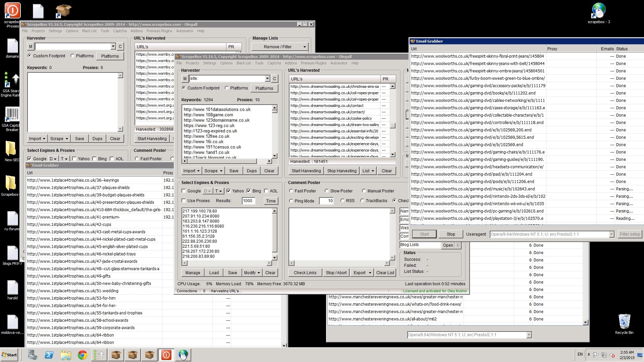
Task: Click the Clear List icon button
Action: (x=385, y=272)
